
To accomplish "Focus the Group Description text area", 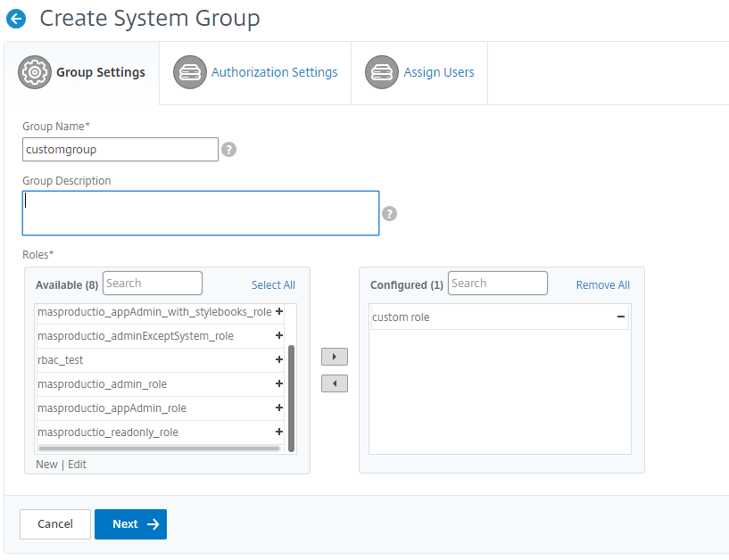I will 201,213.
